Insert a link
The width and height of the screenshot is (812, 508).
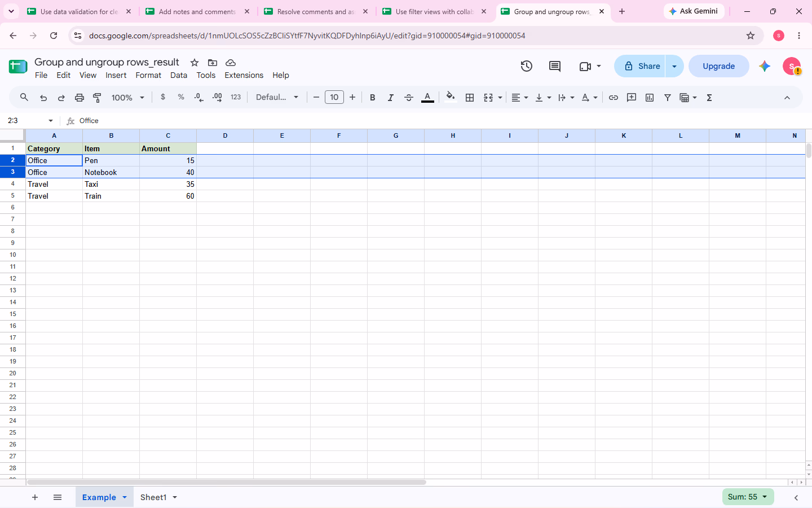[614, 98]
